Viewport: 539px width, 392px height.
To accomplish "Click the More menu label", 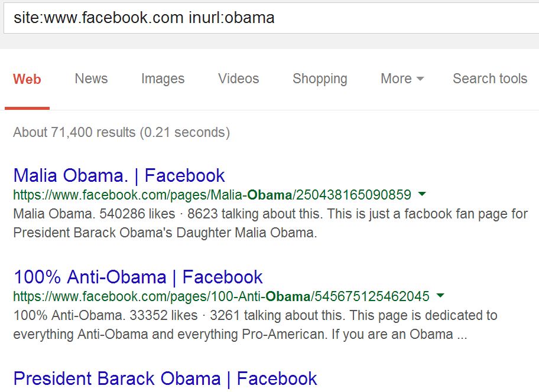I will click(x=396, y=79).
